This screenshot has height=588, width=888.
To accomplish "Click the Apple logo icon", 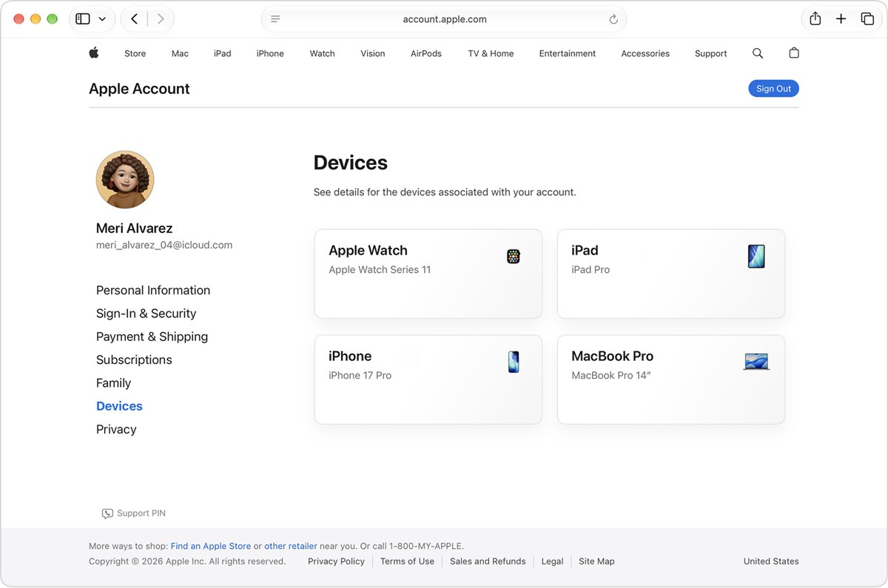I will pyautogui.click(x=94, y=53).
